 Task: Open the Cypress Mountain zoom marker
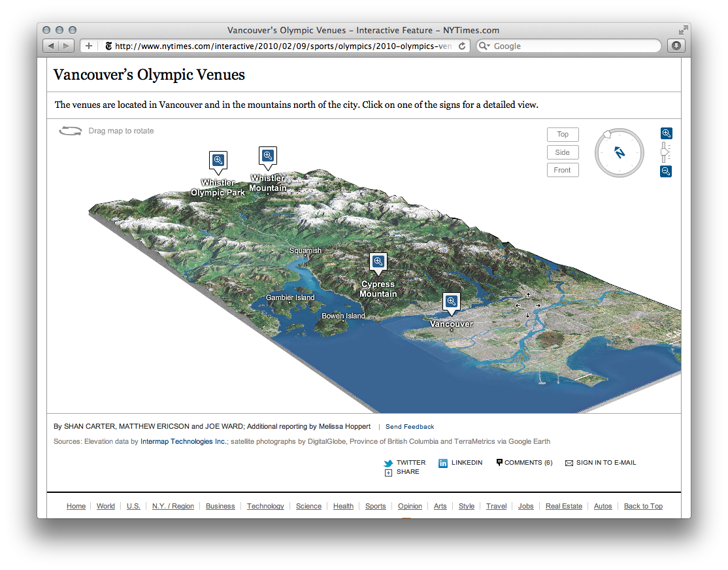378,261
